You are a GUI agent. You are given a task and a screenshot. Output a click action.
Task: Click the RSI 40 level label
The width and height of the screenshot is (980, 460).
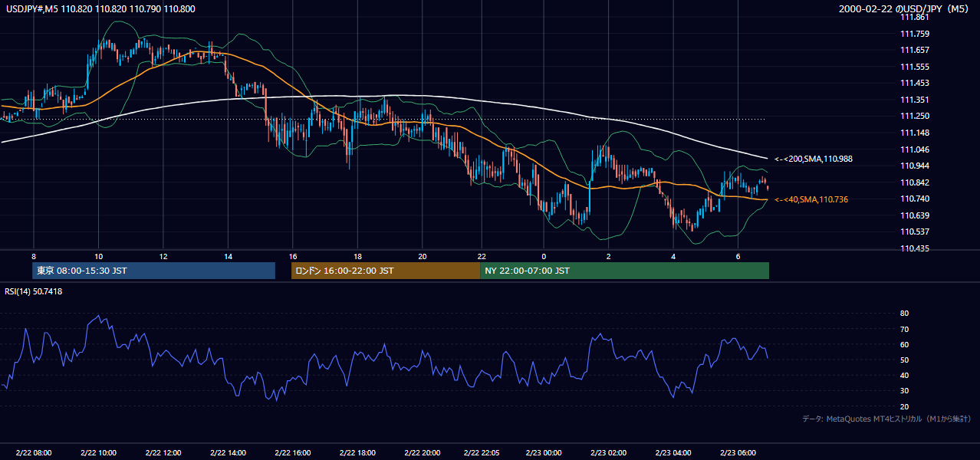[x=904, y=375]
